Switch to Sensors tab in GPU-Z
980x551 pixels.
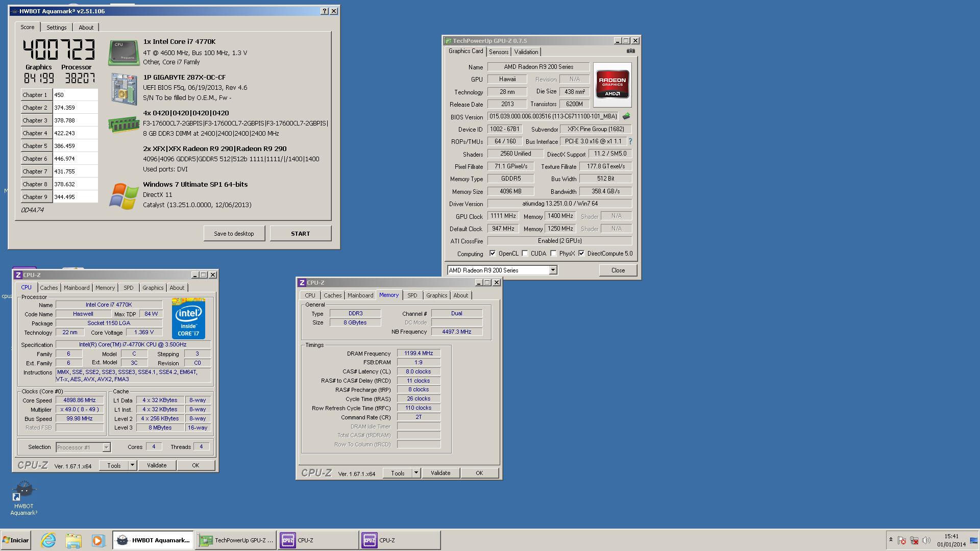[x=499, y=52]
